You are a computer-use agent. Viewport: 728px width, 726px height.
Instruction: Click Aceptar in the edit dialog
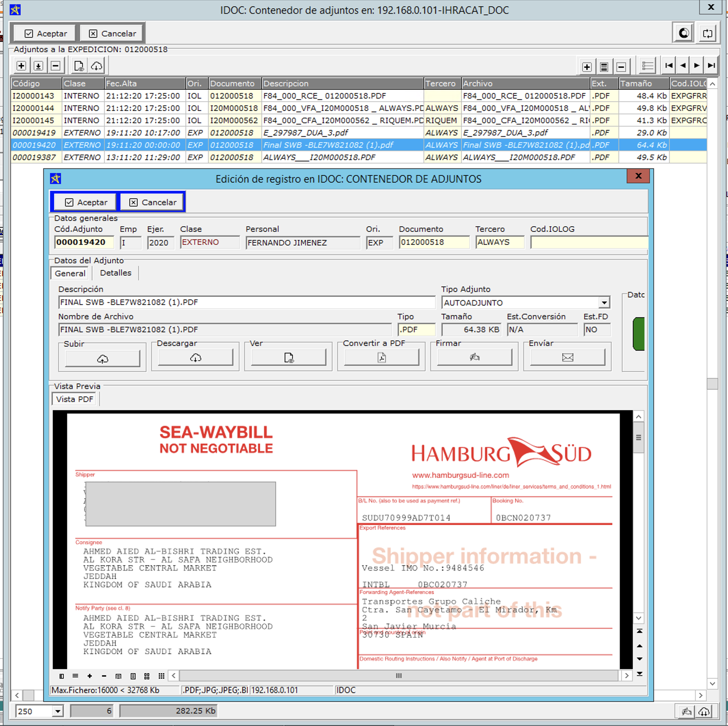86,202
